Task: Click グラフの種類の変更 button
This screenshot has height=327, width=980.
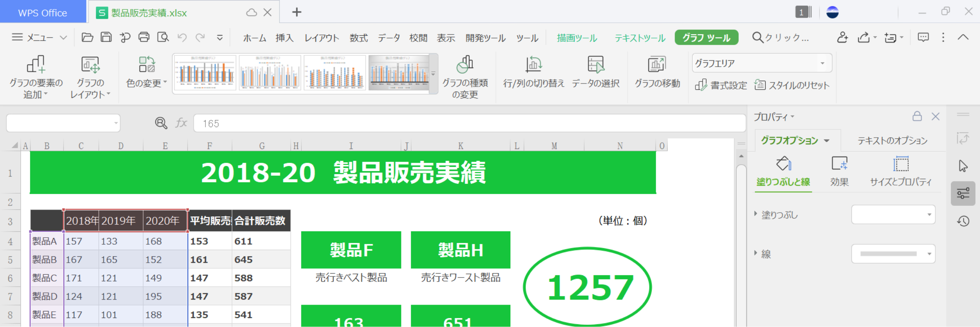Action: (465, 77)
